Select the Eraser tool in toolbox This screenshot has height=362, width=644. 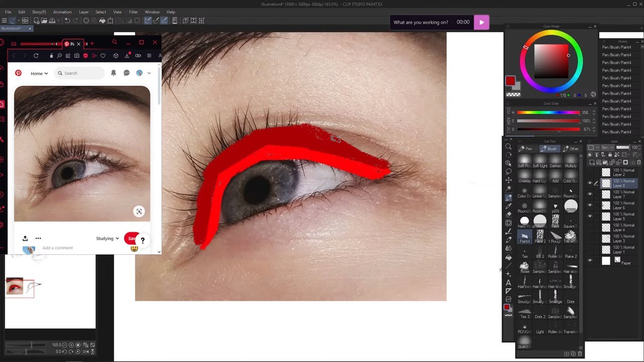(508, 214)
